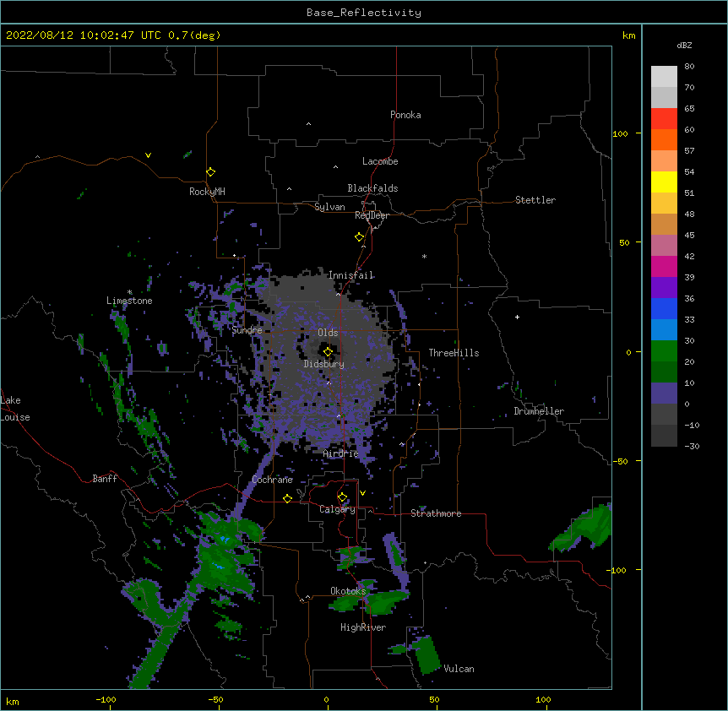Screen dimensions: 728x711
Task: Click the white asterisk marker above Limestone
Action: [129, 292]
